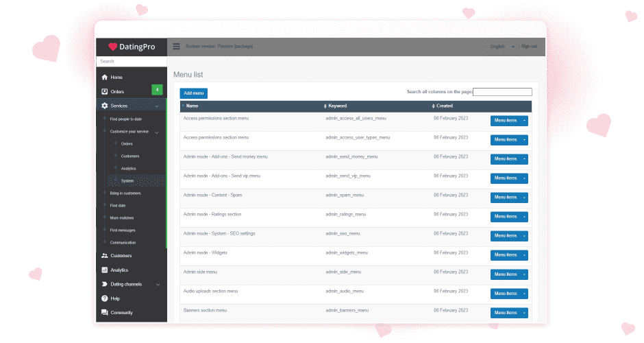Click Menu items for admin_banners_menu
Screen dimensions: 644x343
tap(506, 313)
